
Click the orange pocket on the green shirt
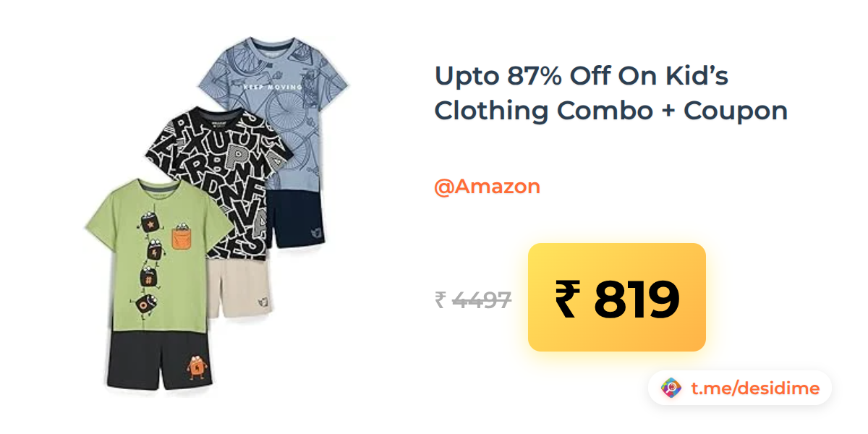coord(184,236)
